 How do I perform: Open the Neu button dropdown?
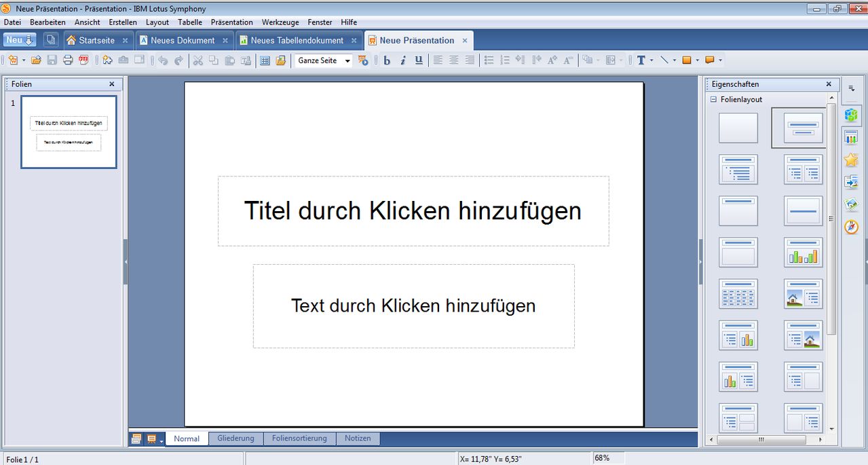point(29,41)
